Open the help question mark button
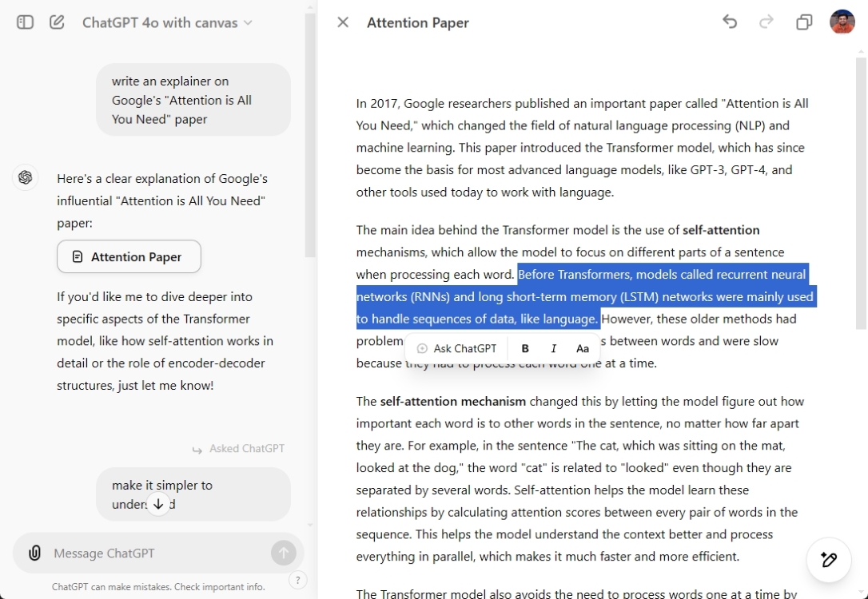Image resolution: width=868 pixels, height=599 pixels. [x=297, y=581]
